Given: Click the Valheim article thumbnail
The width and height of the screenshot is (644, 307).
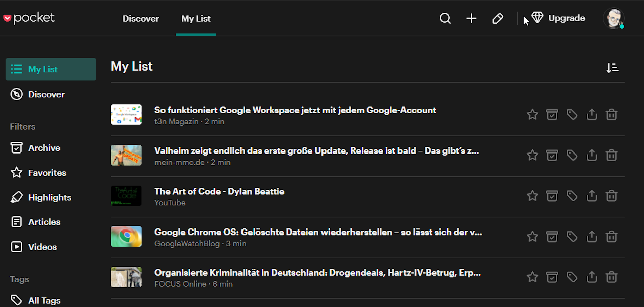Looking at the screenshot, I should (x=126, y=155).
